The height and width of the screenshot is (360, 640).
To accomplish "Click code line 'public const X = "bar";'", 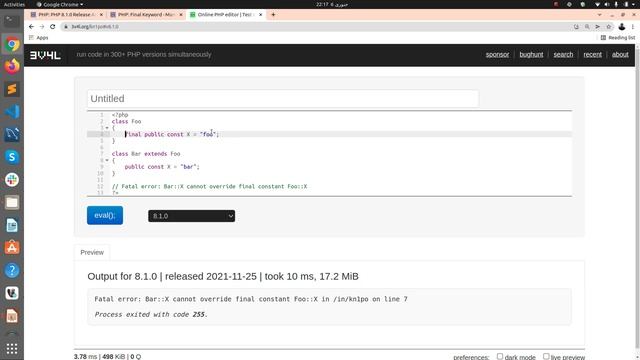I will tap(162, 167).
